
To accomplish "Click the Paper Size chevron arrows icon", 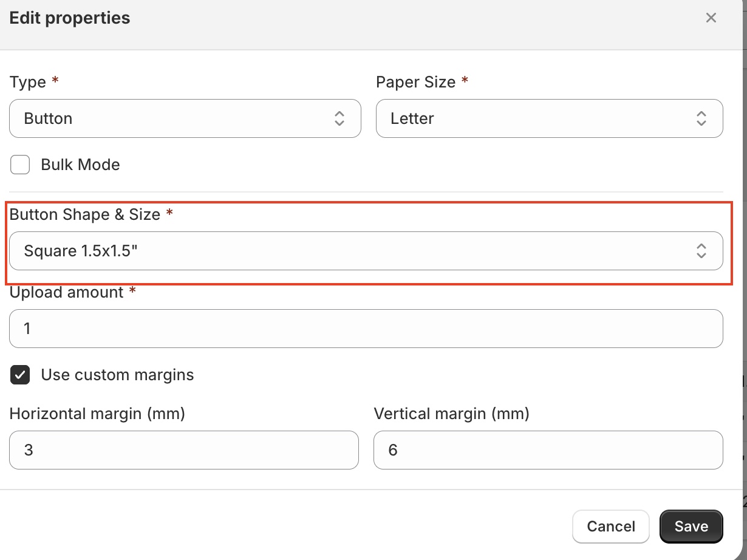I will tap(701, 118).
